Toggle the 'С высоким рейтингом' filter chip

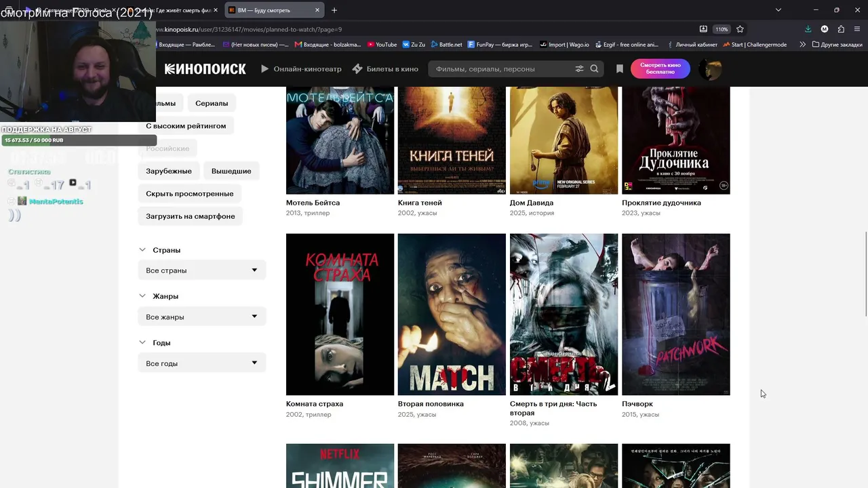coord(186,126)
